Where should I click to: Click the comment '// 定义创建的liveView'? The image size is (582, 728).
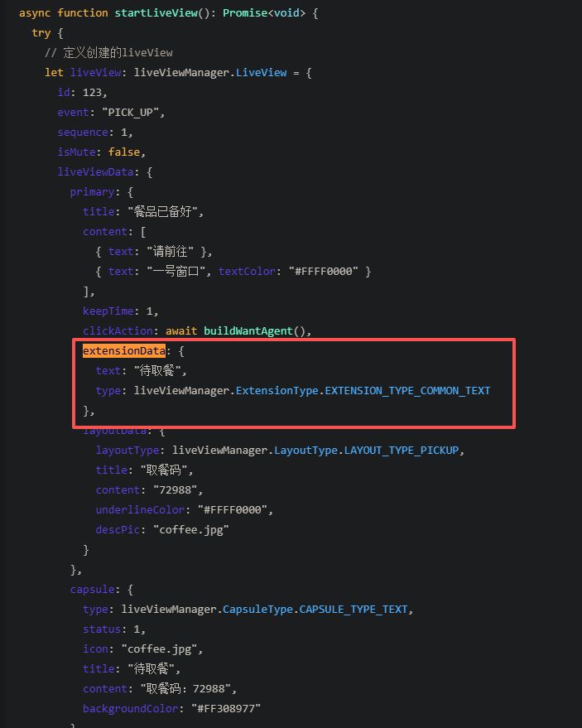click(x=108, y=53)
